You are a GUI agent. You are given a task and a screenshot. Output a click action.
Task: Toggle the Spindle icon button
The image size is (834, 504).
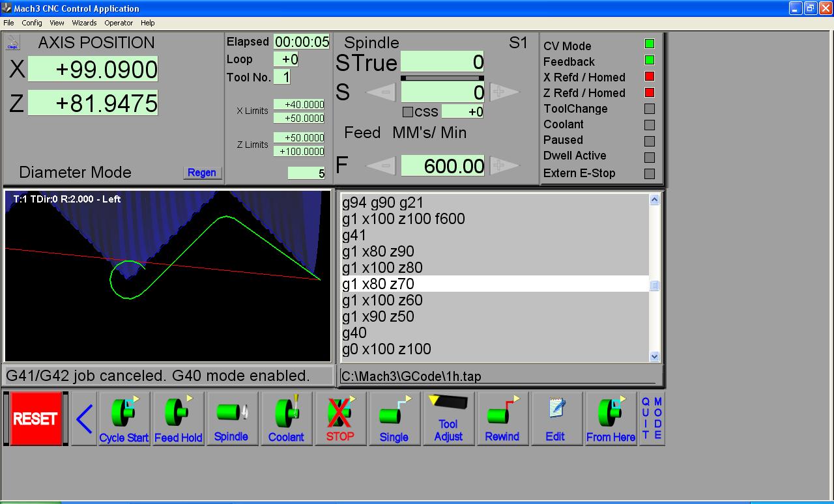231,419
